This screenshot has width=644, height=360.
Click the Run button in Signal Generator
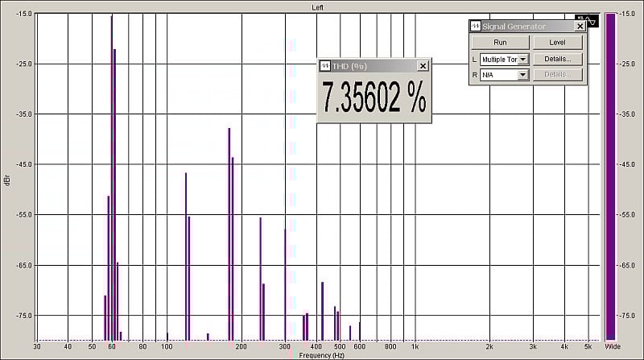pos(500,43)
